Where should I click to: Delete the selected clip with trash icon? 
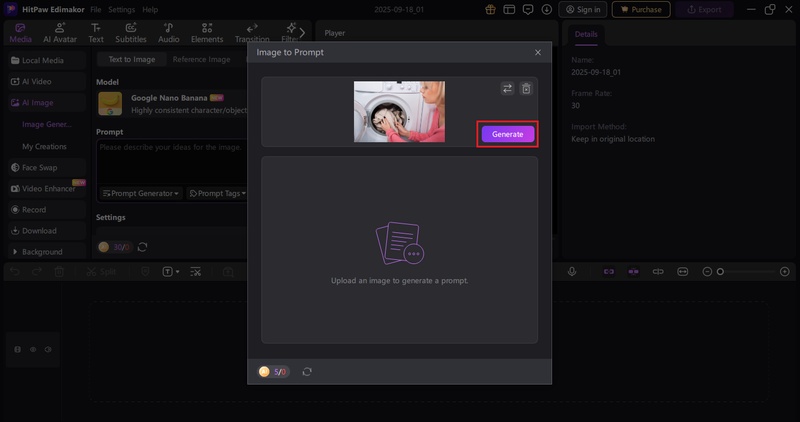[59, 272]
